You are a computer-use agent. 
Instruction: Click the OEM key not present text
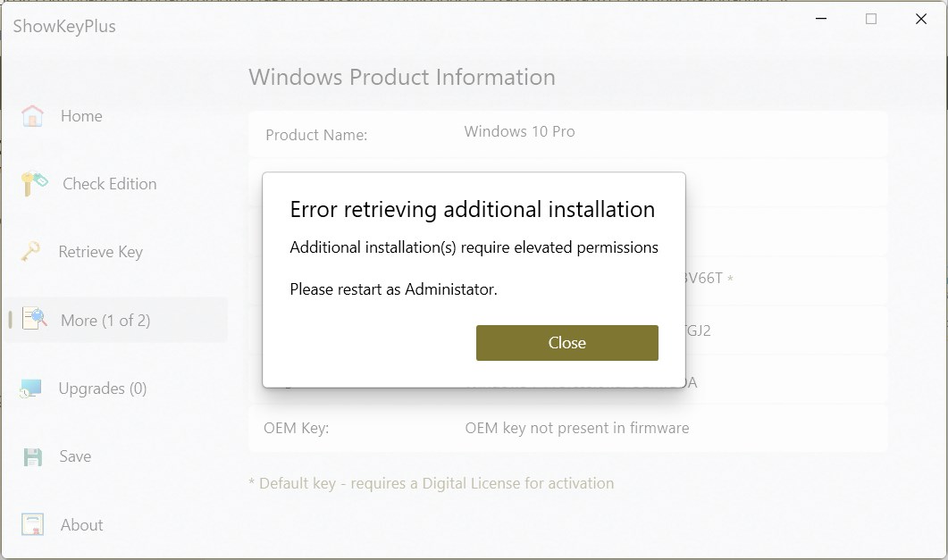(577, 428)
